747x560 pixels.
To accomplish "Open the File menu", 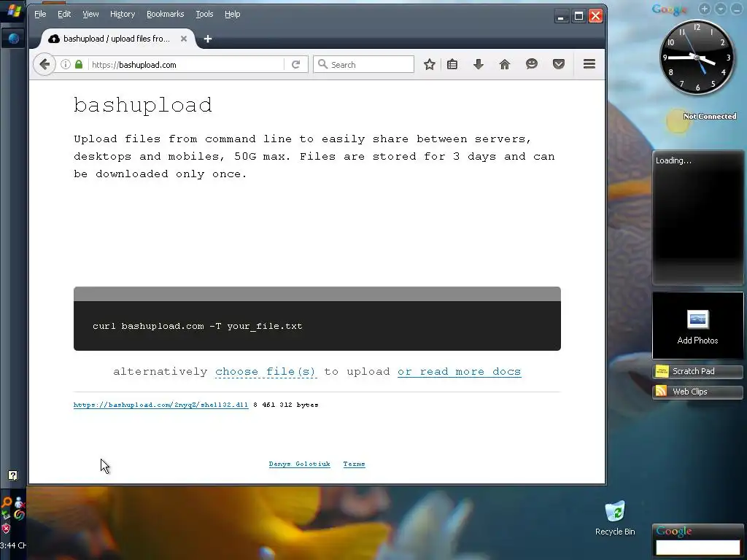I will pyautogui.click(x=40, y=14).
